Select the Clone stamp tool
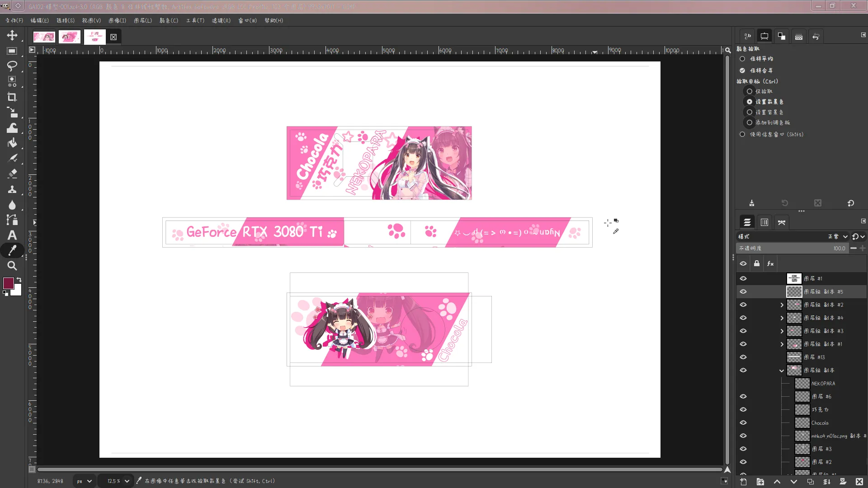 pos(12,189)
